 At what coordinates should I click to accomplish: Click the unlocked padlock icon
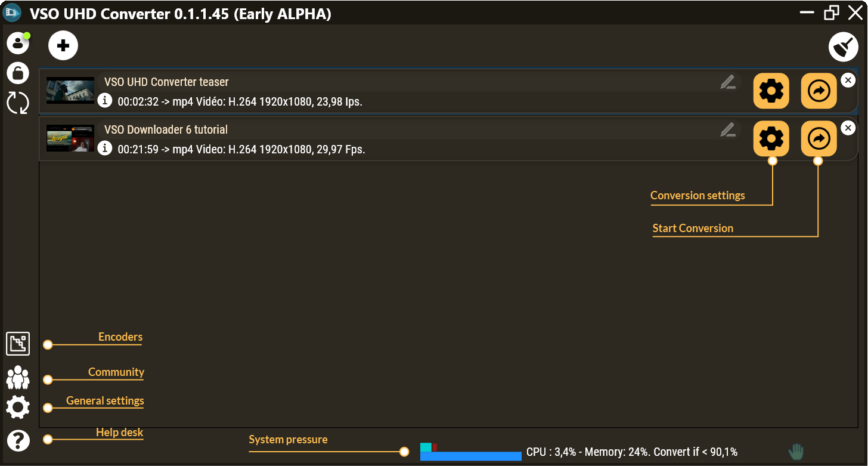18,73
